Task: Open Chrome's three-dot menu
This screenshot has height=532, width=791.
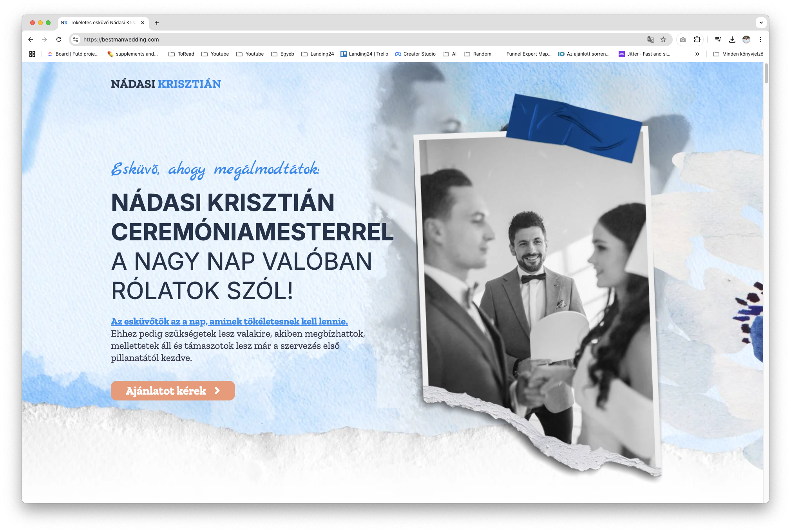Action: point(760,40)
